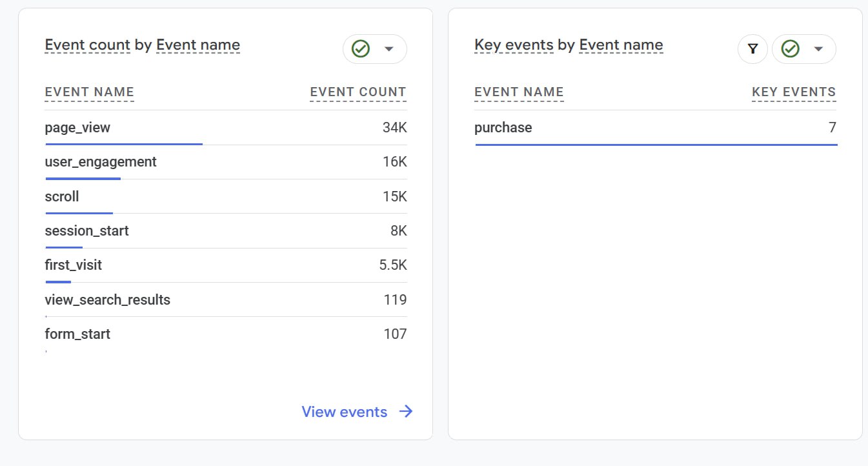Click the purchase key event bar

656,145
